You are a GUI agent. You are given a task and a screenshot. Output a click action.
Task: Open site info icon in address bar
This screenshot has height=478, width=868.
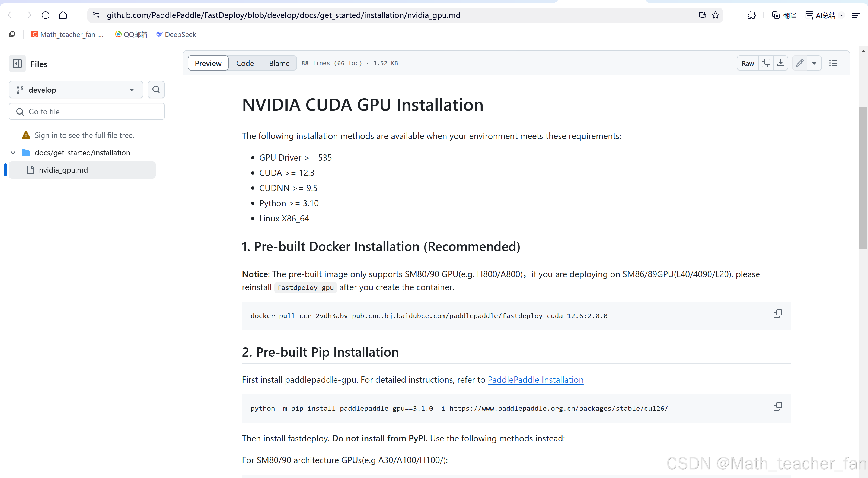coord(96,15)
